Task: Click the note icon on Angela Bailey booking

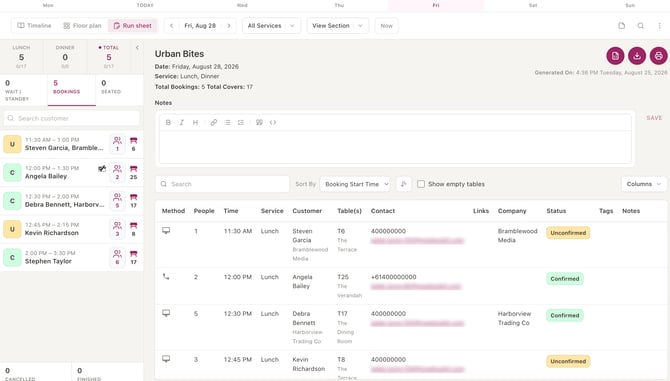Action: pyautogui.click(x=102, y=168)
